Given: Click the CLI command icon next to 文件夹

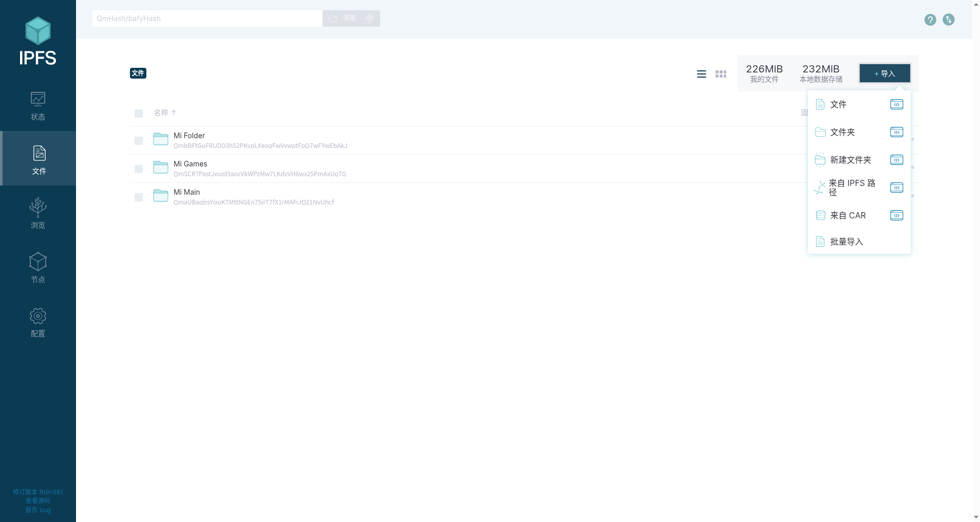Looking at the screenshot, I should point(897,132).
